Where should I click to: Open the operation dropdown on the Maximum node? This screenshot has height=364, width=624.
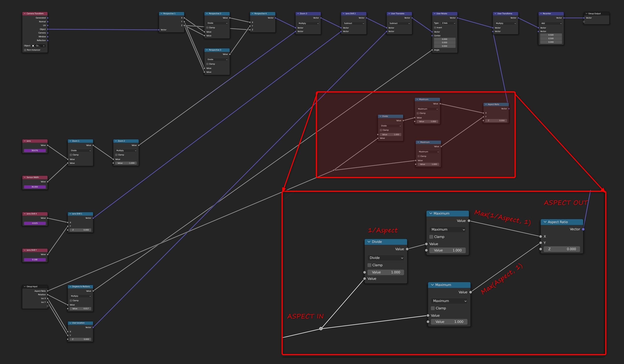(447, 230)
